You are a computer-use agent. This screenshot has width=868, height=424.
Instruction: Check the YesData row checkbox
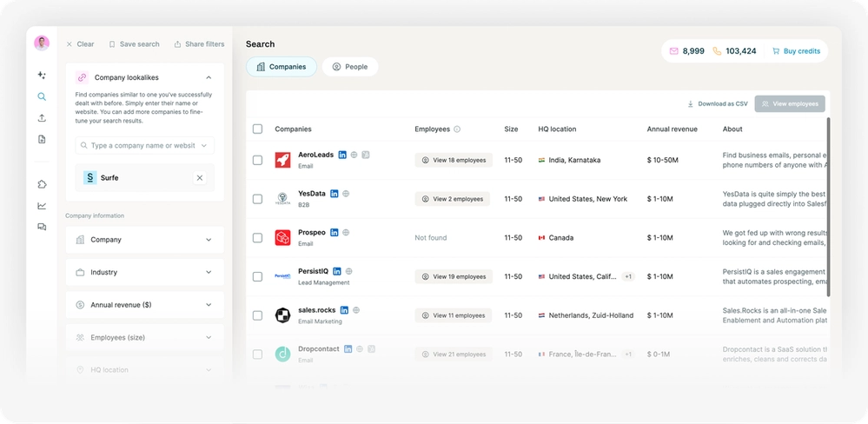coord(257,199)
